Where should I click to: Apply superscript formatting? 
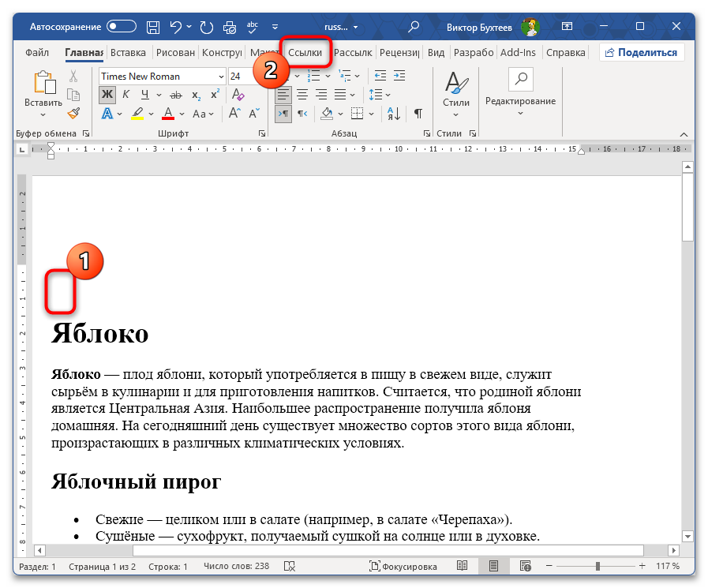(x=215, y=95)
